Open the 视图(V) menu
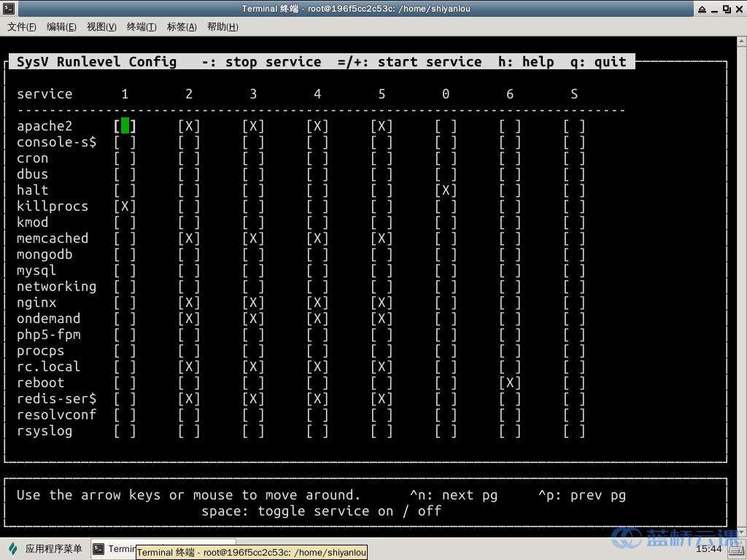This screenshot has height=560, width=747. [101, 27]
